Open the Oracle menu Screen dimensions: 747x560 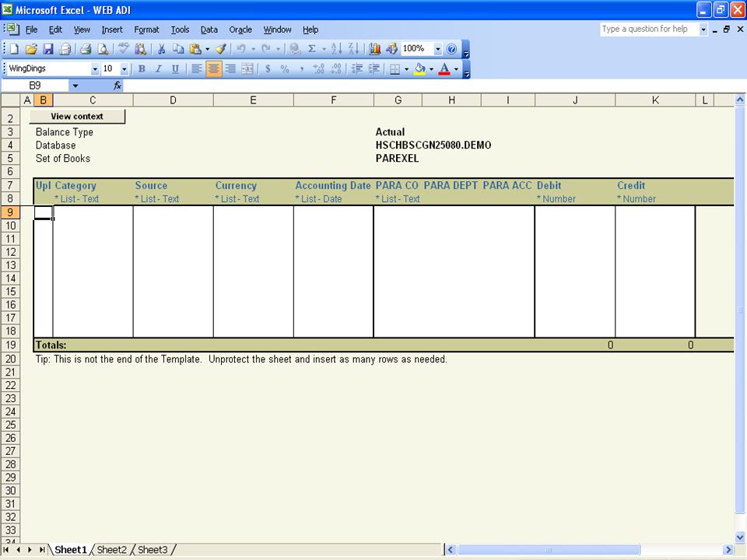coord(240,30)
